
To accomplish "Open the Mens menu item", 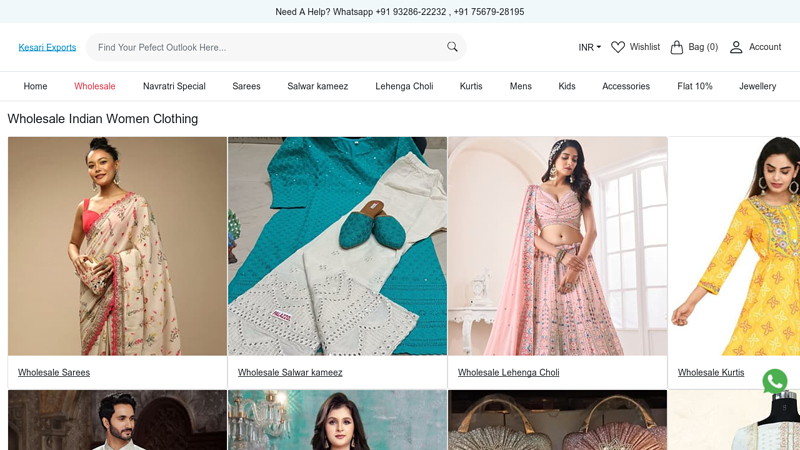I will coord(520,86).
